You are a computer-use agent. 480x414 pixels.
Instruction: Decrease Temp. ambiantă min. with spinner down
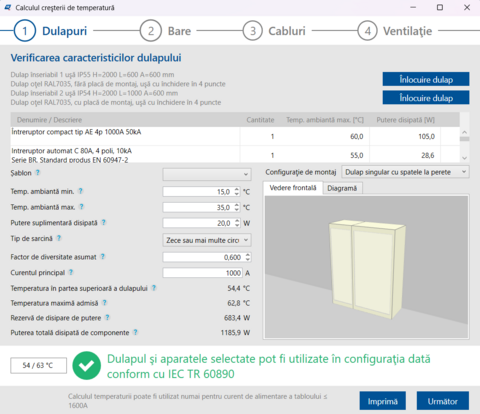[237, 194]
